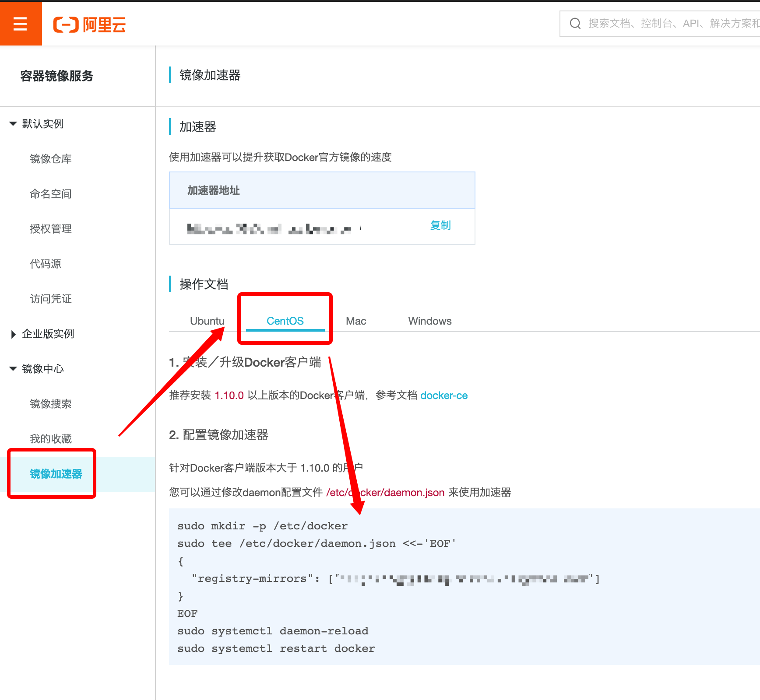Screen dimensions: 760x700
Task: Click the 'sudo systemctl daemon-reload' line
Action: click(273, 631)
